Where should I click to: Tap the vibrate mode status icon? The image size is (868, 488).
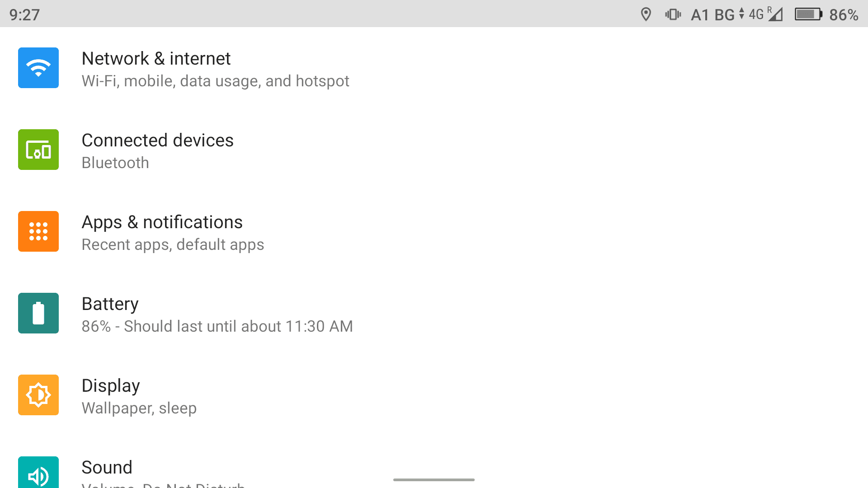(x=673, y=14)
